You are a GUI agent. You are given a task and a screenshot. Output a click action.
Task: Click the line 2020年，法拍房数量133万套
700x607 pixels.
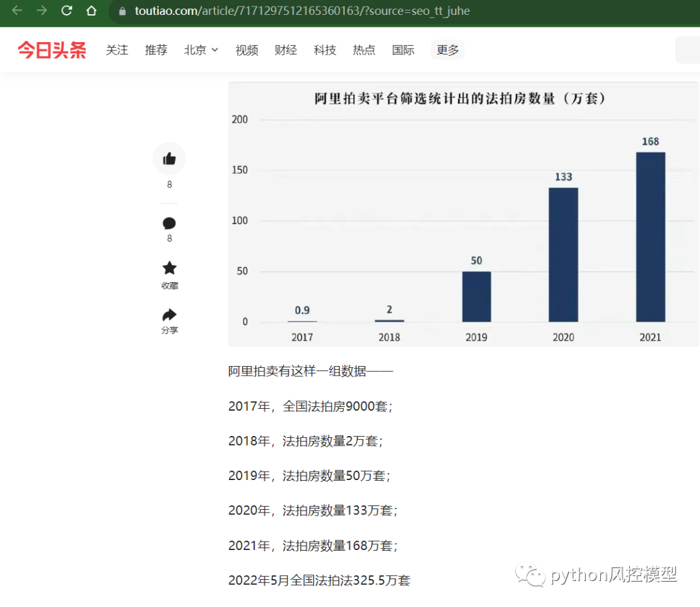pos(313,510)
